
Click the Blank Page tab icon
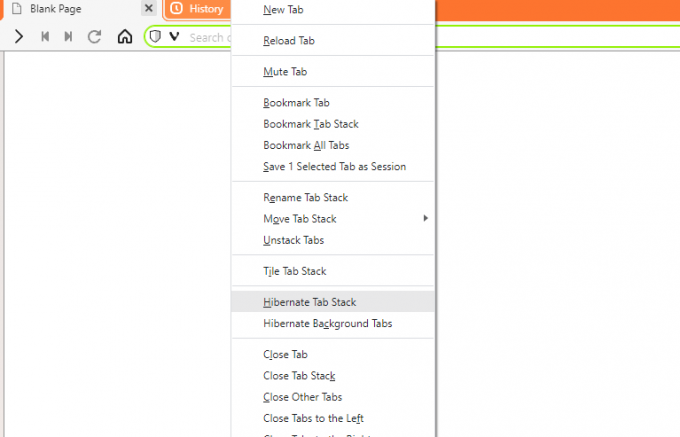tap(17, 9)
